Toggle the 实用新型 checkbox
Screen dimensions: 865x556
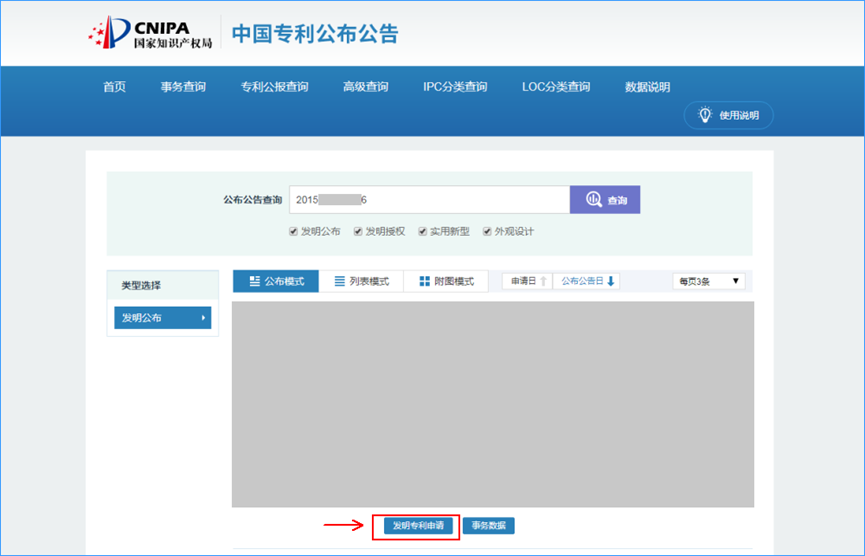[423, 232]
